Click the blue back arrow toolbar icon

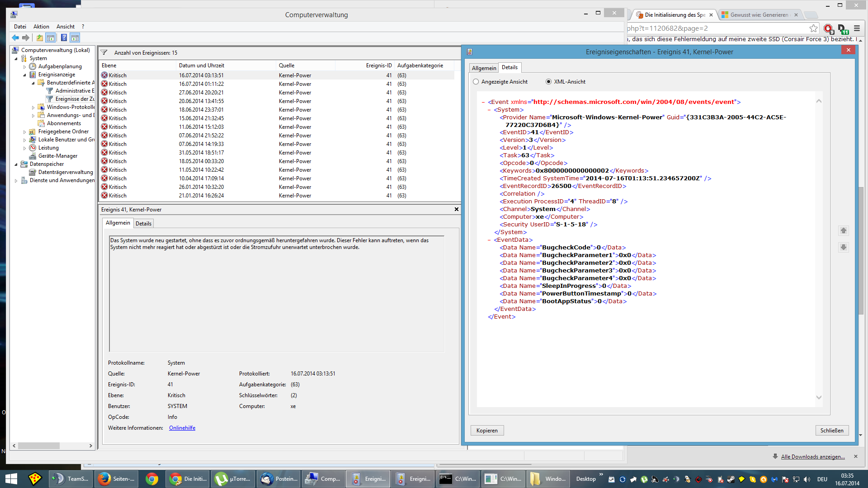click(x=15, y=38)
